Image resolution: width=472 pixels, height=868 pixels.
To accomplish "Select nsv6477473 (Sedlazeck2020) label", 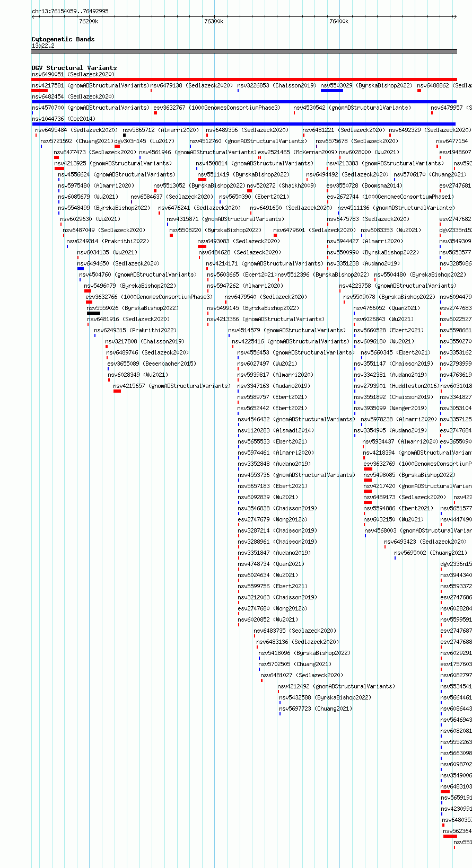I will point(95,153).
